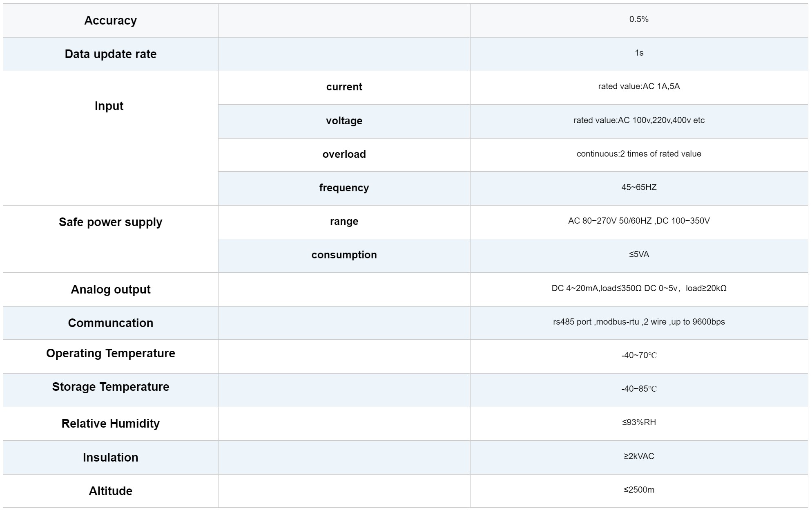Click rated value AC 1A,5A text
The image size is (812, 511).
tap(638, 86)
